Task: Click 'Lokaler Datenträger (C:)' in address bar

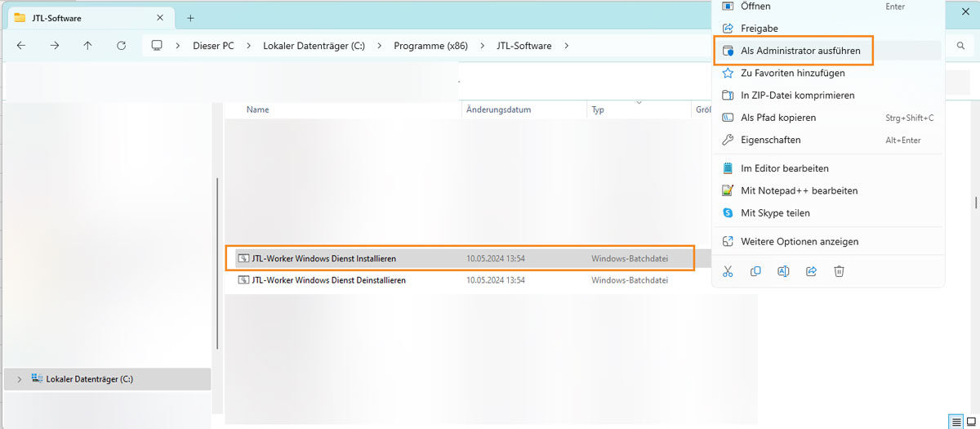Action: click(314, 46)
